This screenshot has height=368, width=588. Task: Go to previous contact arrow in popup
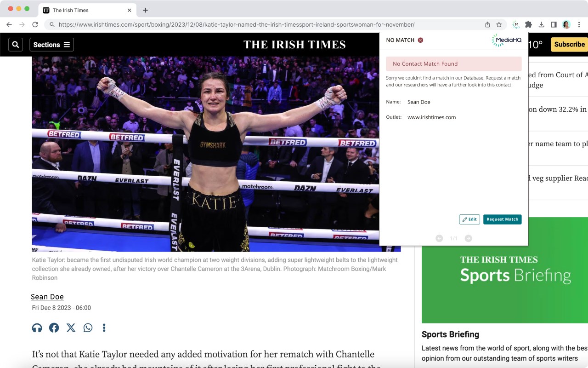point(439,238)
